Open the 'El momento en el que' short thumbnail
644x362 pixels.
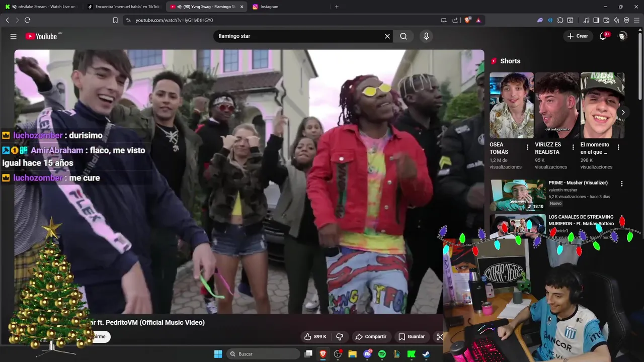tap(602, 105)
